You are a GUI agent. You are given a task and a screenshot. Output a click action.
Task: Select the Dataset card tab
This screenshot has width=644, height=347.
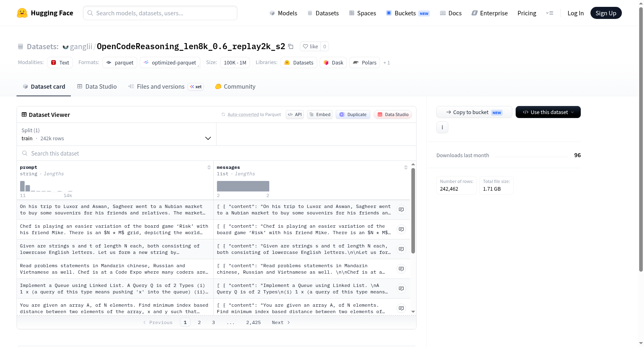(43, 87)
